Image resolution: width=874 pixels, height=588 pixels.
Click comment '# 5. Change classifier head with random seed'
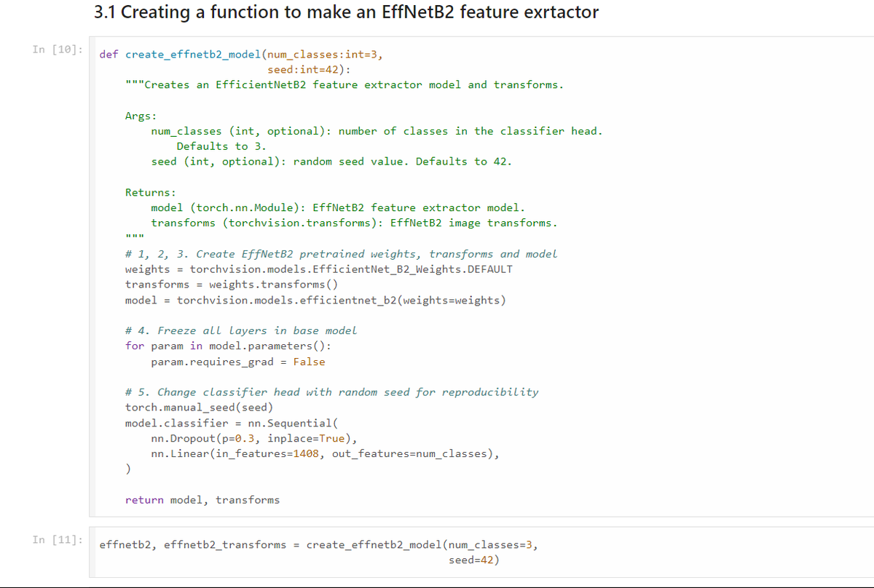click(x=332, y=392)
